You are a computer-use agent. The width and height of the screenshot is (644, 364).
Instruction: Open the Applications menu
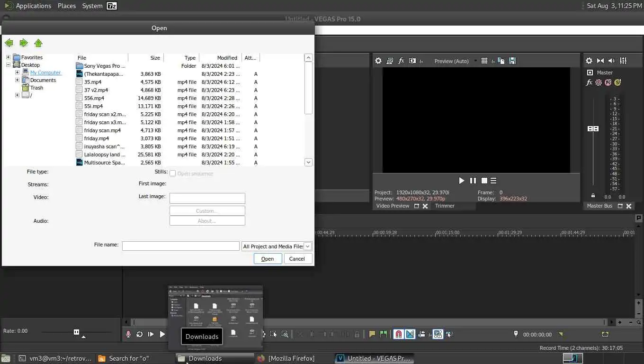[x=33, y=6]
